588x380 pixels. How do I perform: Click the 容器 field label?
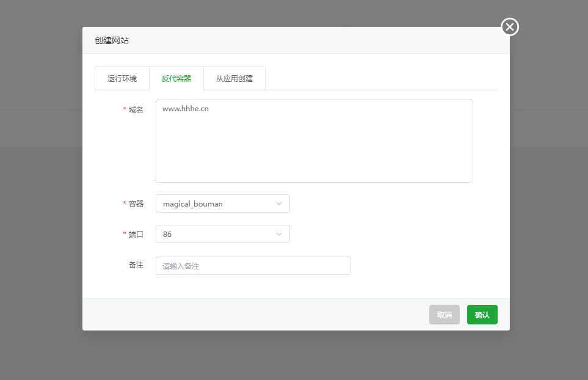136,203
